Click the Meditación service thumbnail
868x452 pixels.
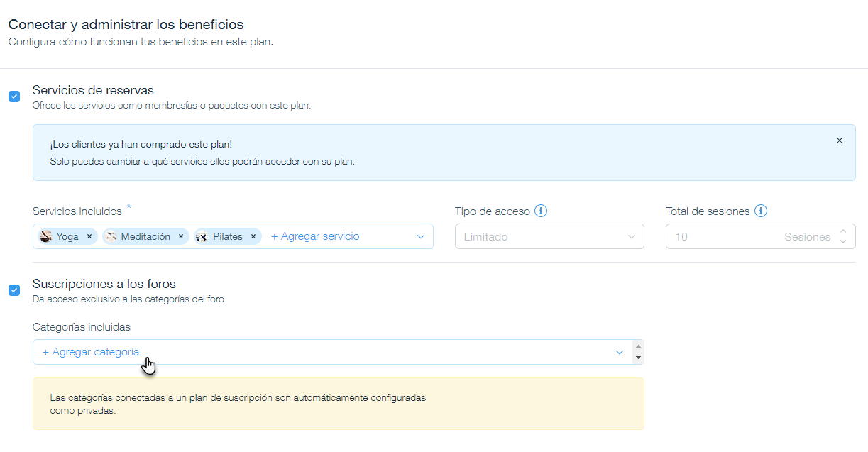[110, 236]
